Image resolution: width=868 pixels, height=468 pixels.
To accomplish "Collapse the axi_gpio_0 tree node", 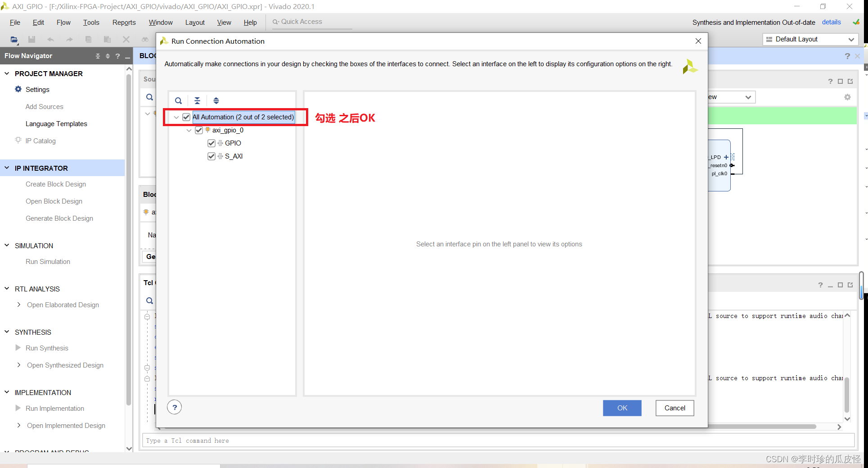I will 189,130.
